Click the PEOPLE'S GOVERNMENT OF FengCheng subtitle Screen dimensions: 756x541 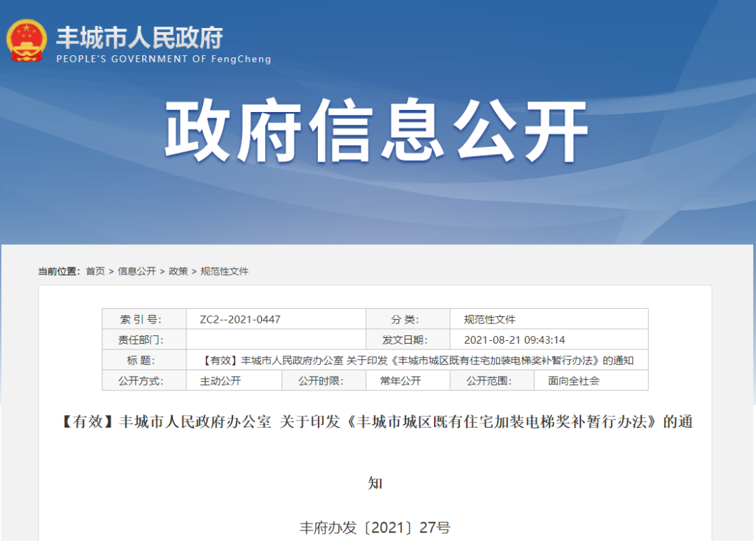coord(163,59)
